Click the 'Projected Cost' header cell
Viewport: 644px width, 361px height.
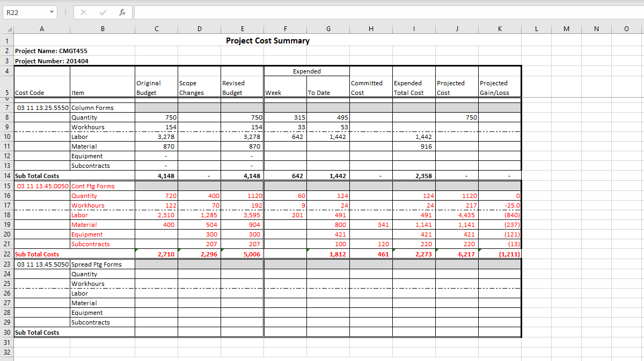(x=457, y=87)
